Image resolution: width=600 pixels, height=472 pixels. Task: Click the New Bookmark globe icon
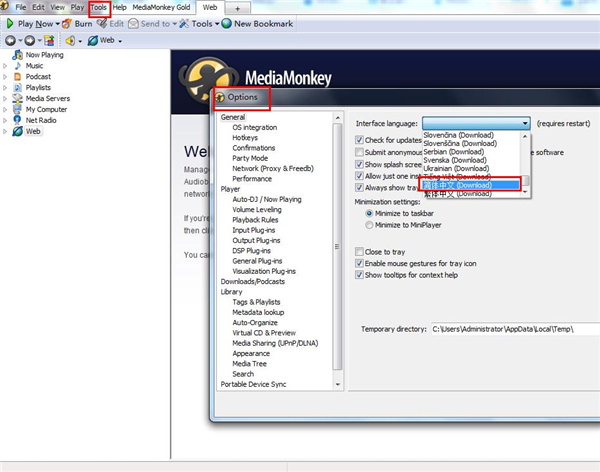pos(227,24)
